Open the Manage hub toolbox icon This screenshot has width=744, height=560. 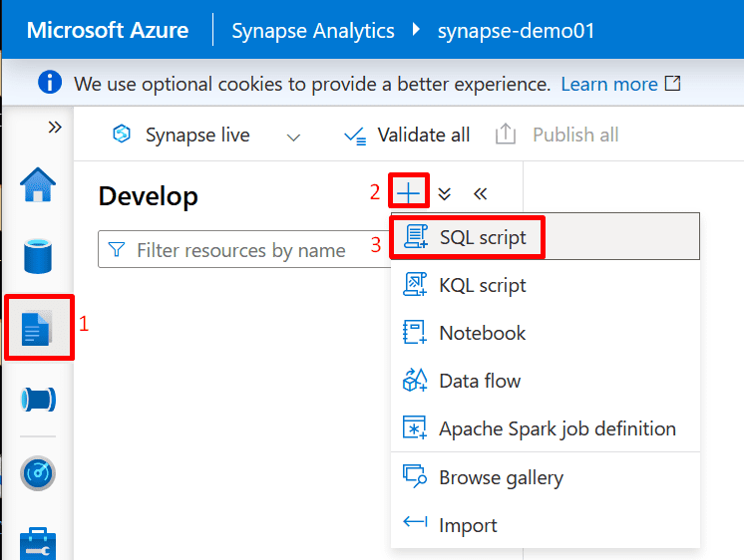pos(38,542)
